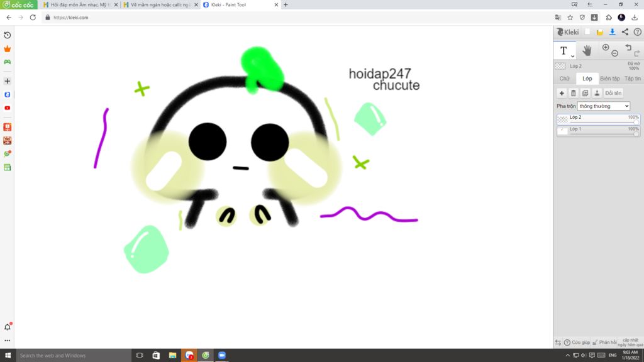The height and width of the screenshot is (362, 644).
Task: Open Task View on the taskbar
Action: tap(140, 356)
